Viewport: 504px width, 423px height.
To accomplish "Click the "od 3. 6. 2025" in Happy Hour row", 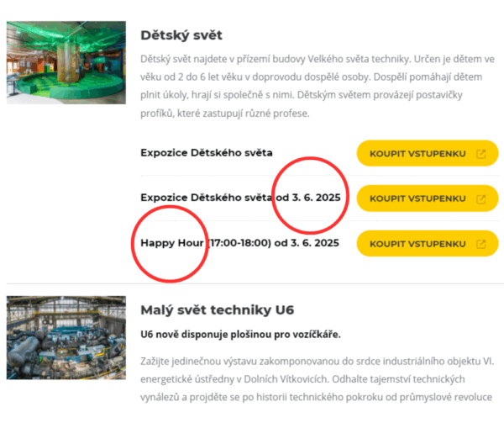I will click(307, 243).
